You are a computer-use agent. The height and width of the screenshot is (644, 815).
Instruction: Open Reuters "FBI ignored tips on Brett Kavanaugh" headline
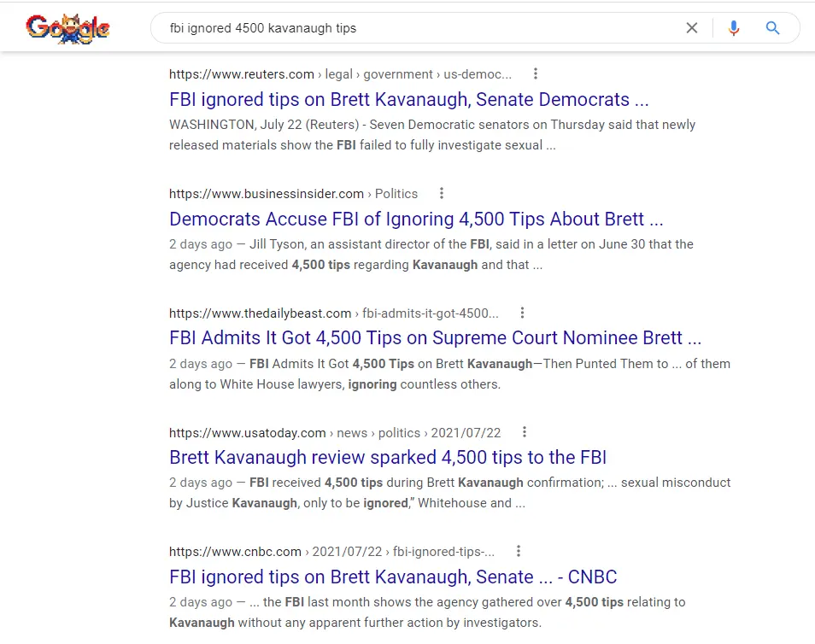pyautogui.click(x=408, y=99)
